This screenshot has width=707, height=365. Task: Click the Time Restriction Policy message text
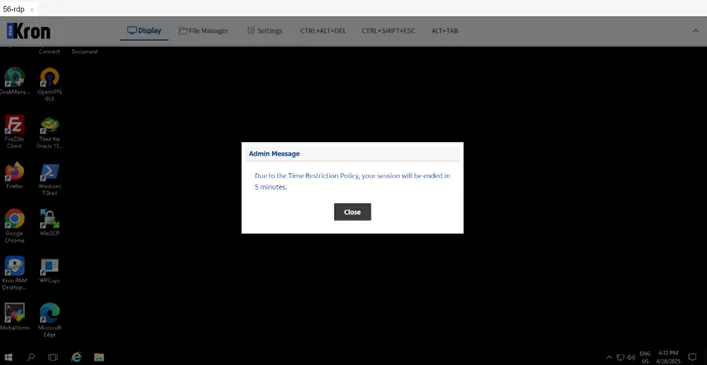click(352, 181)
